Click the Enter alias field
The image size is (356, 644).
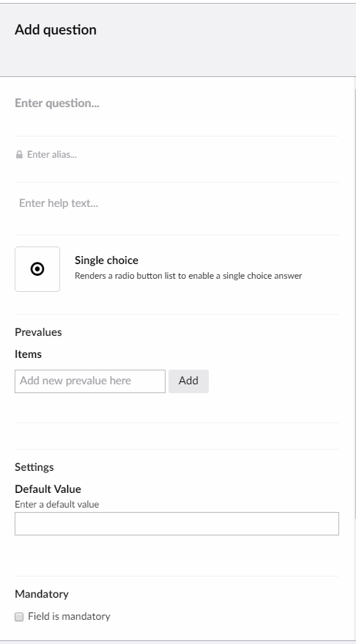(x=182, y=155)
